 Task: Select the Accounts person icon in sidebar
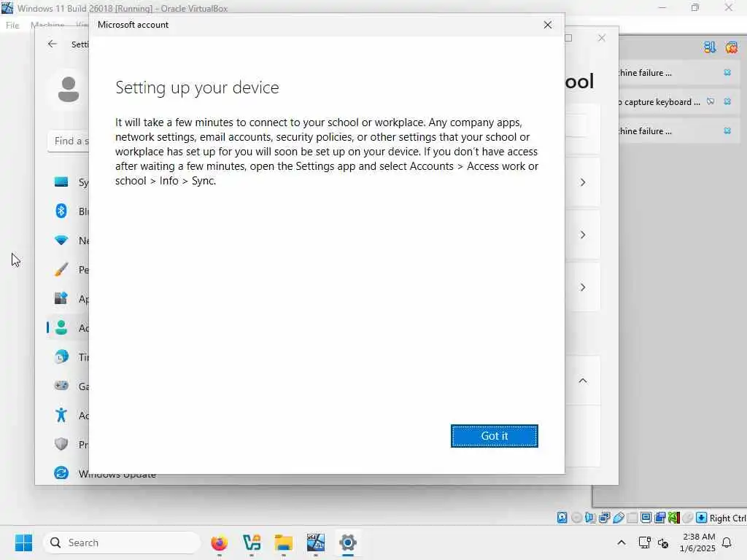(61, 327)
